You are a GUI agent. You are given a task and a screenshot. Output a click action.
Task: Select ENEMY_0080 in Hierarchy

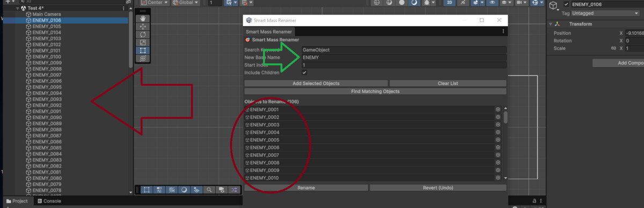click(x=46, y=178)
